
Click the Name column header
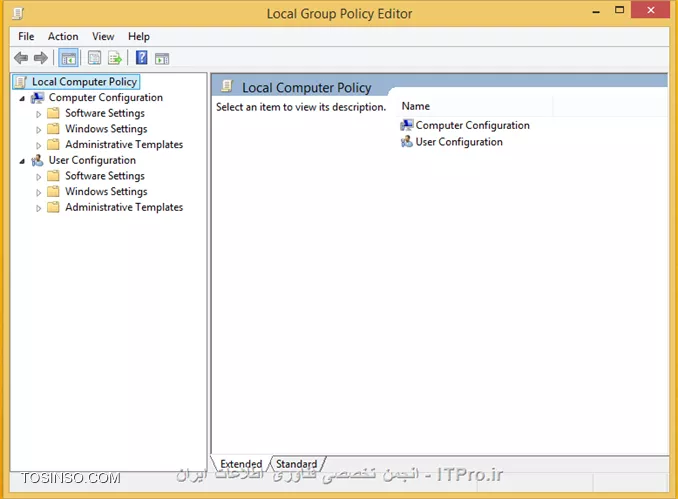(474, 106)
